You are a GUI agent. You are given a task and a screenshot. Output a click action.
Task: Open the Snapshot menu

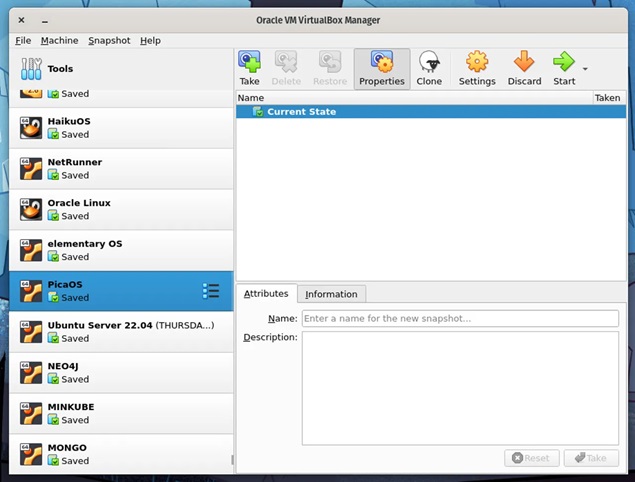(109, 41)
